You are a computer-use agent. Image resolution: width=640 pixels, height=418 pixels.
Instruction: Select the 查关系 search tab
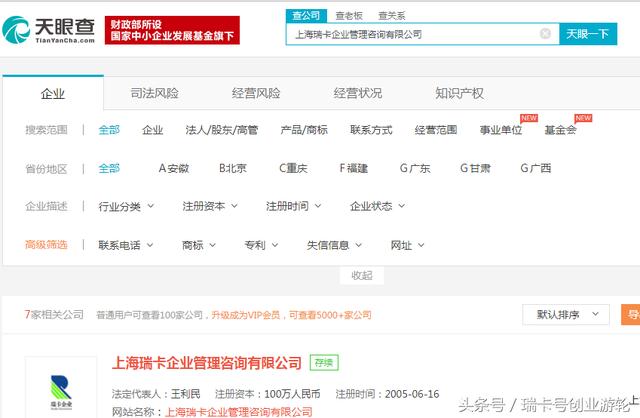pos(392,16)
